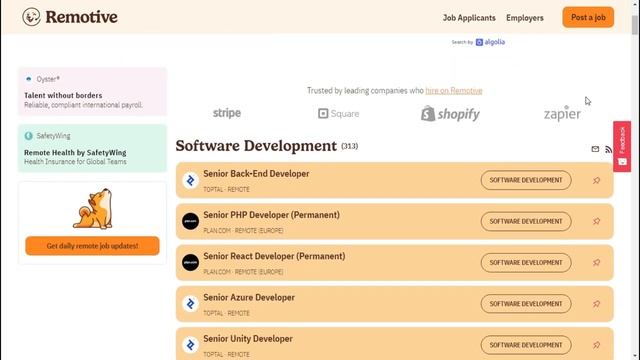Click plan.com logo on Senior React Developer
This screenshot has width=640, height=360.
[190, 262]
